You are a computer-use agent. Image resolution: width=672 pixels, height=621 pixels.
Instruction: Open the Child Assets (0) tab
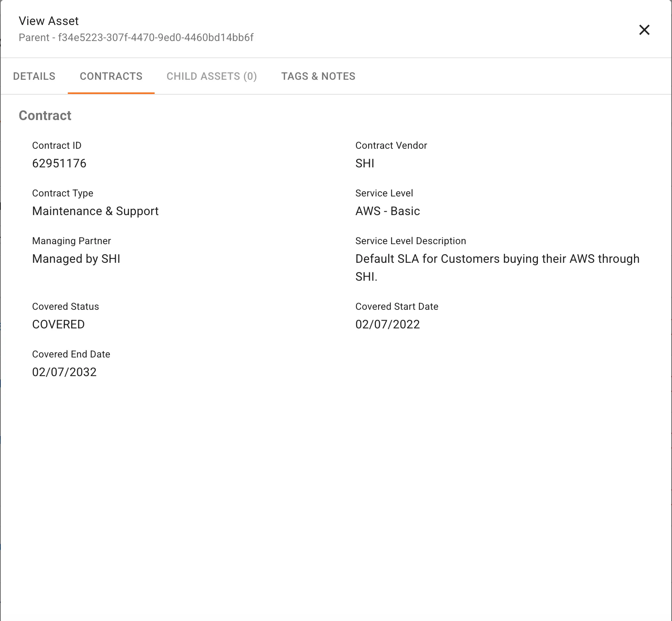[x=212, y=76]
